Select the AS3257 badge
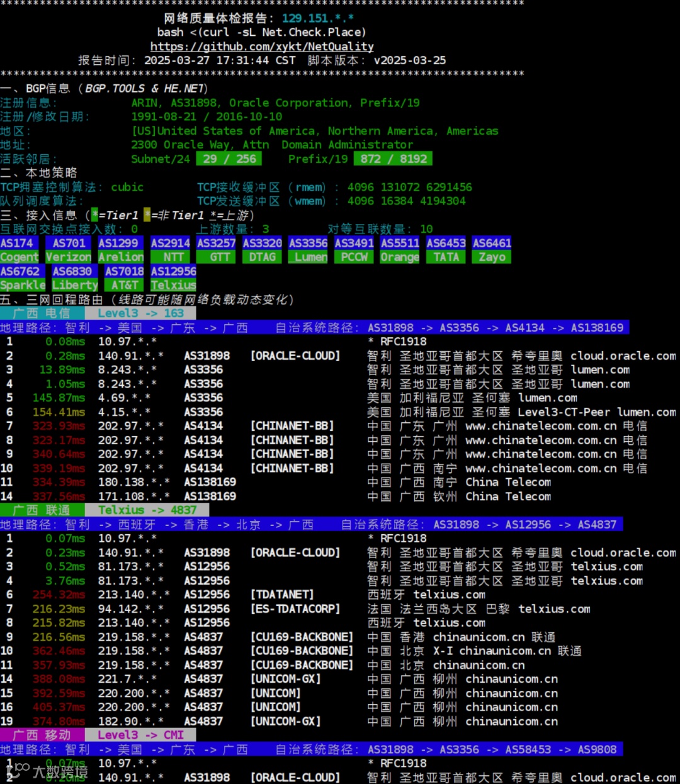 [216, 243]
